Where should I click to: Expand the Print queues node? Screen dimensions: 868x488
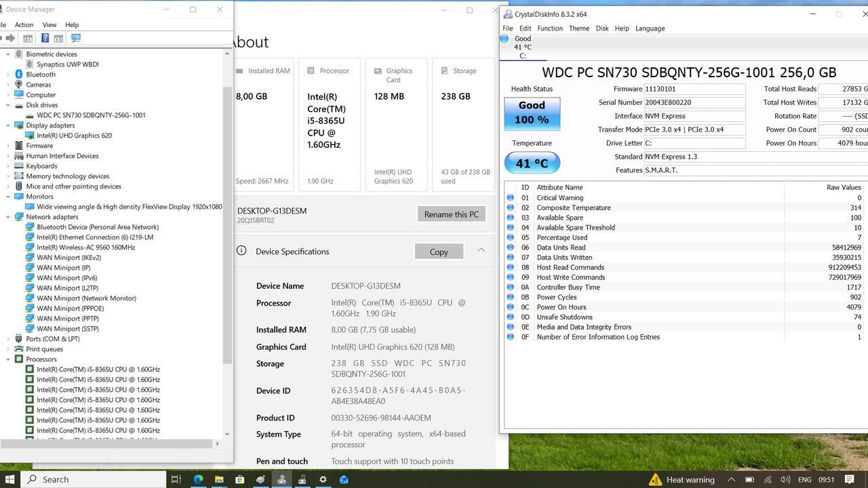[8, 349]
